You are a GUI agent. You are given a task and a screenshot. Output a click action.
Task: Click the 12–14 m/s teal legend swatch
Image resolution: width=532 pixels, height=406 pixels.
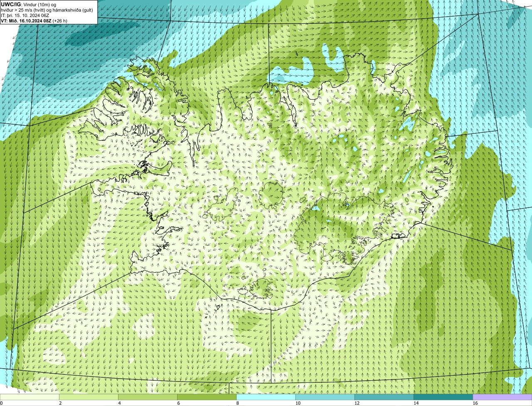click(x=384, y=397)
